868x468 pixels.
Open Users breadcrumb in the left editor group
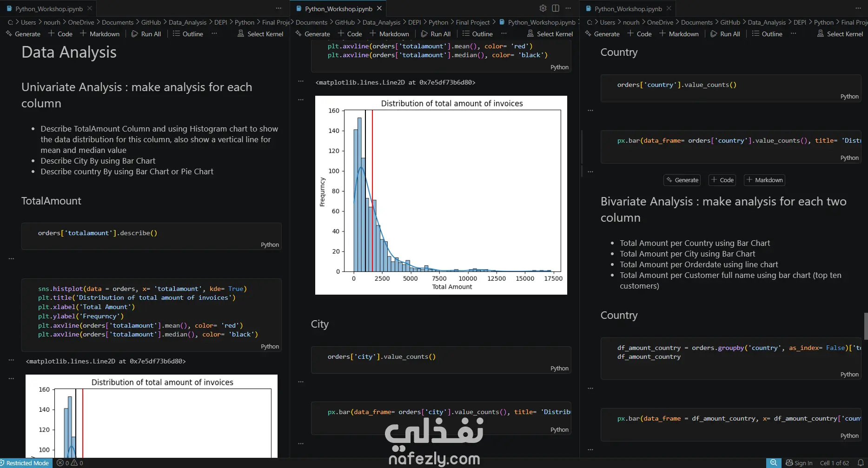tap(28, 22)
